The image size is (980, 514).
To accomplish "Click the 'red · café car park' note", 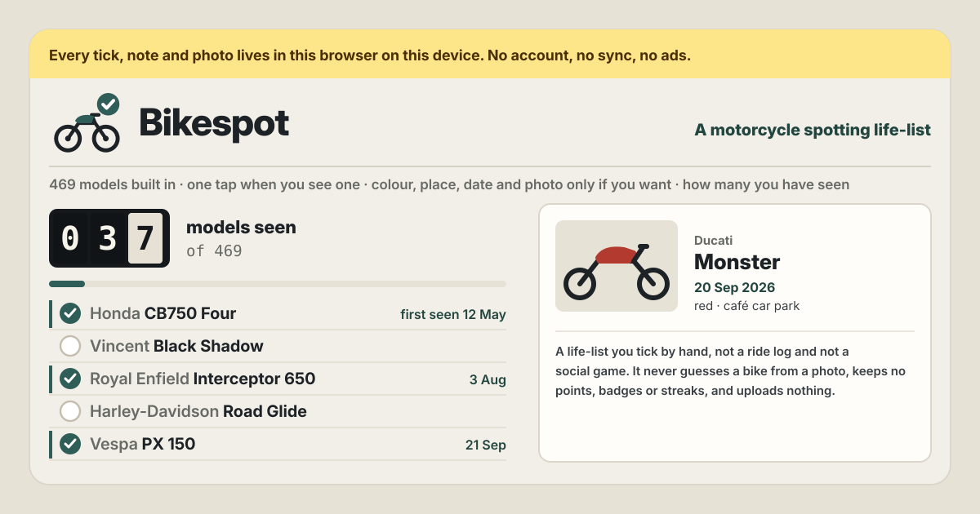I will tap(746, 306).
